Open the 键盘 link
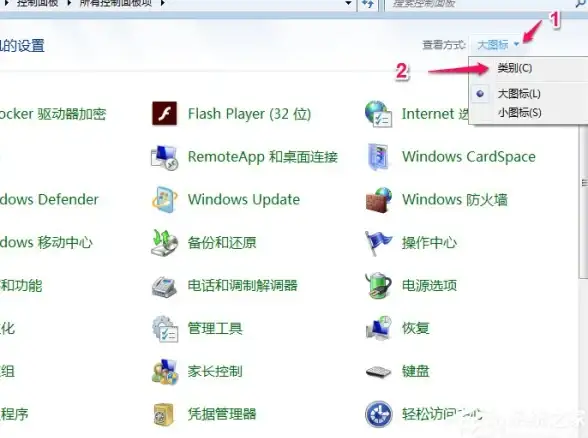The height and width of the screenshot is (438, 588). click(x=416, y=371)
